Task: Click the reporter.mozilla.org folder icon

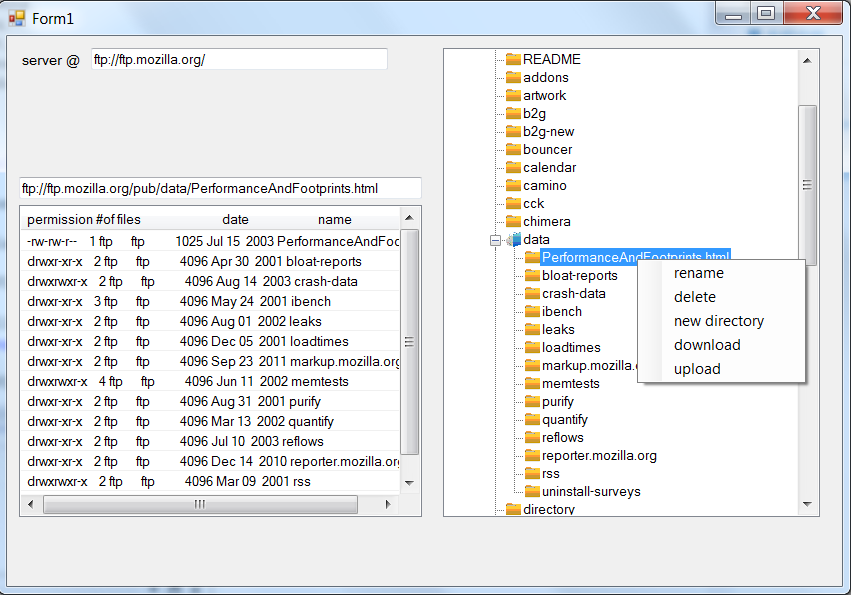Action: 532,455
